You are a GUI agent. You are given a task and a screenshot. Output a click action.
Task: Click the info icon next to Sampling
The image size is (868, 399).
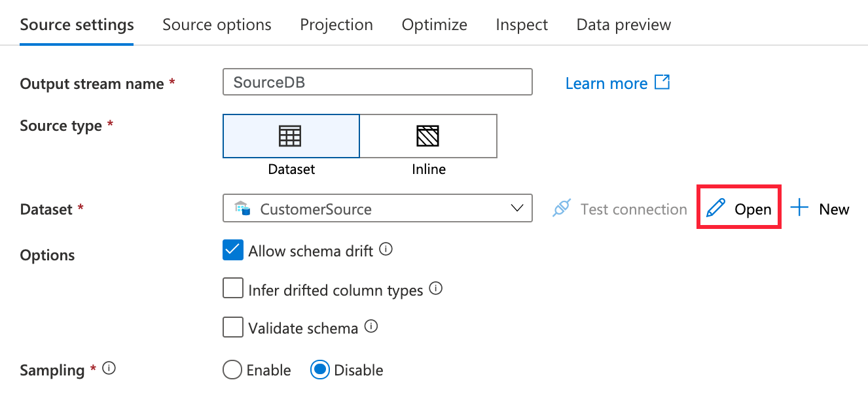point(109,369)
